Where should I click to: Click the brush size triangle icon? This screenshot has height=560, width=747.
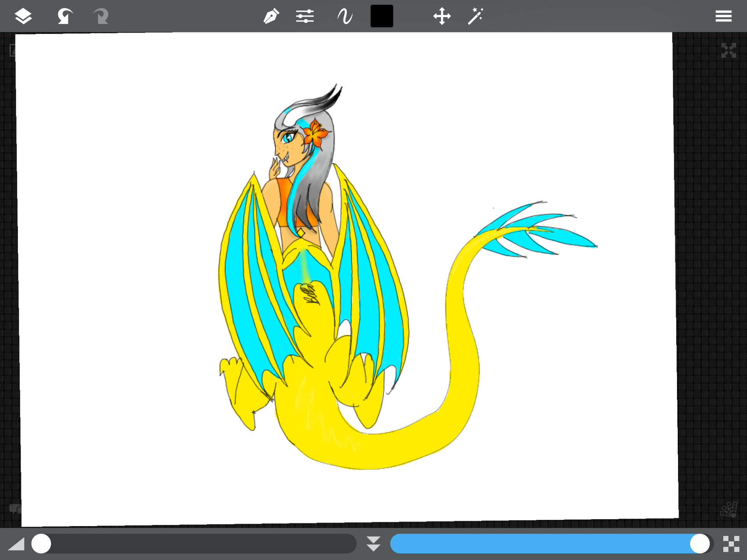click(16, 544)
